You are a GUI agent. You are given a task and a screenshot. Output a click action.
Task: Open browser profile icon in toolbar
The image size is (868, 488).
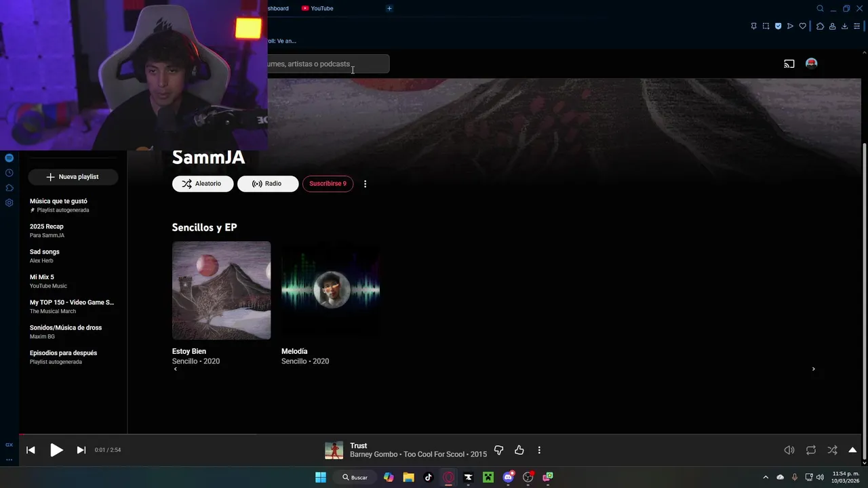(832, 26)
